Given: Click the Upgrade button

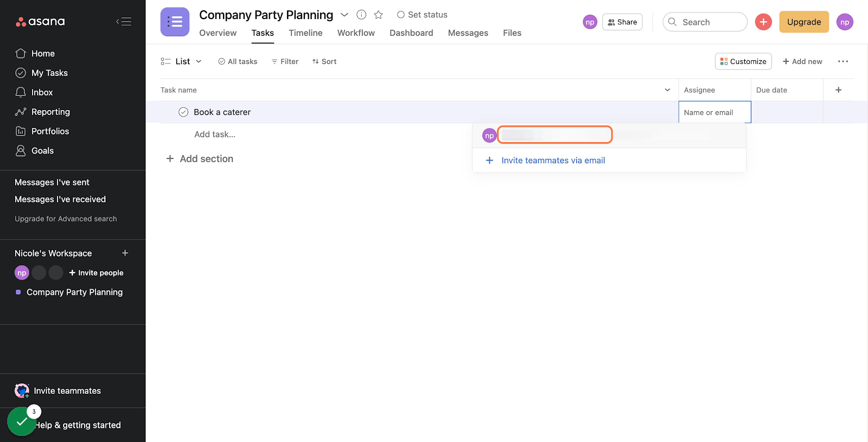Looking at the screenshot, I should click(804, 22).
